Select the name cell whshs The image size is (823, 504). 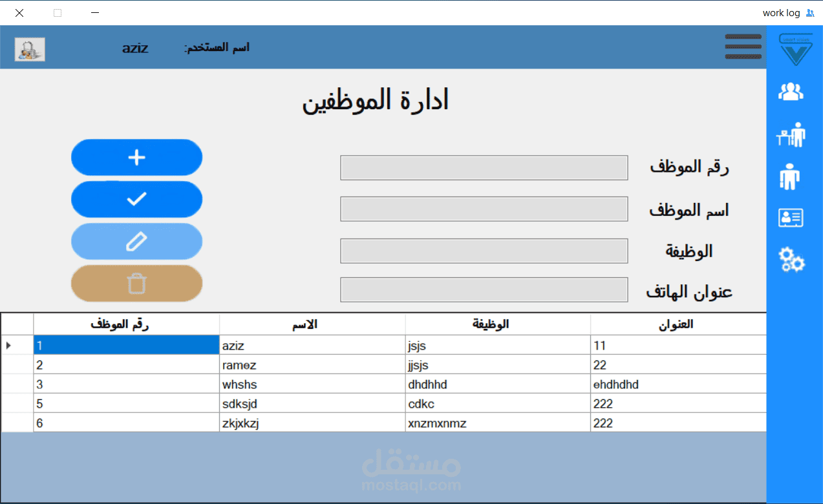pyautogui.click(x=312, y=384)
